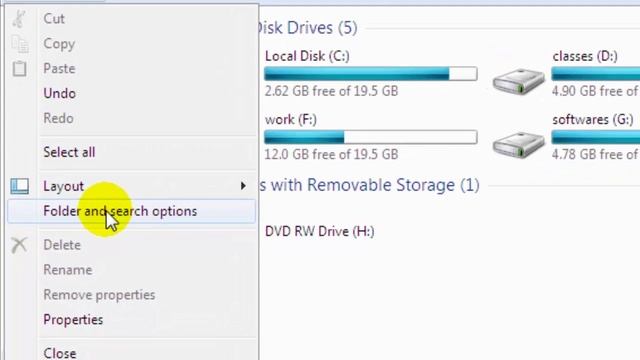Image resolution: width=640 pixels, height=360 pixels.
Task: Click the Local Disk (C:) usage bar
Action: pyautogui.click(x=371, y=74)
